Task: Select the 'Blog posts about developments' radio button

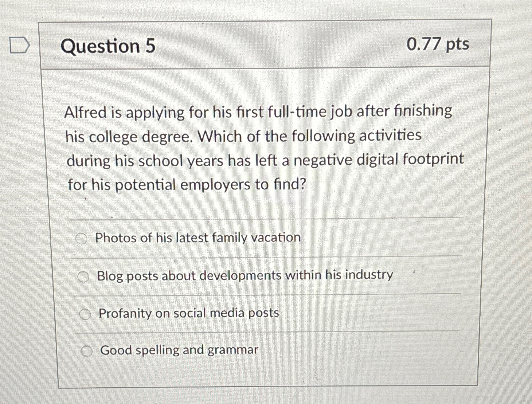Action: (x=85, y=276)
